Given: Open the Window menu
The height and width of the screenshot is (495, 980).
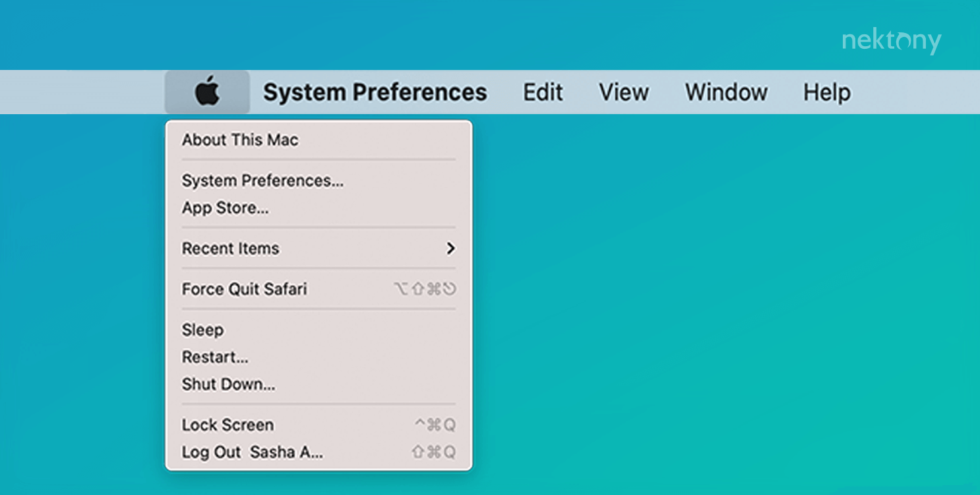Looking at the screenshot, I should (725, 92).
